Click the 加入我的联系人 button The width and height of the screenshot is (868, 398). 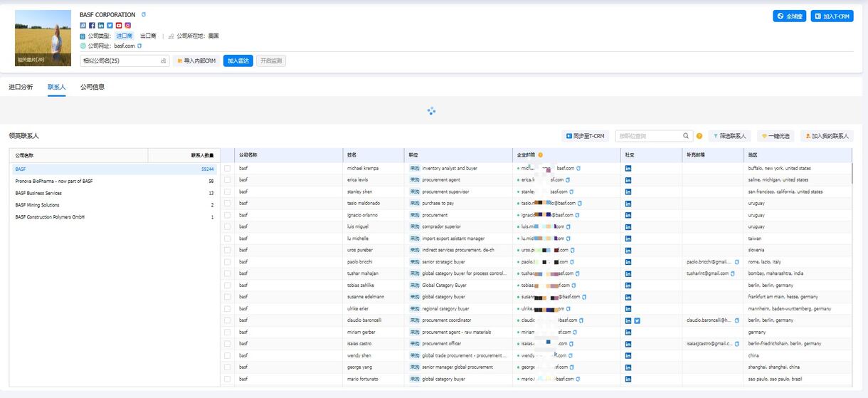(x=827, y=136)
